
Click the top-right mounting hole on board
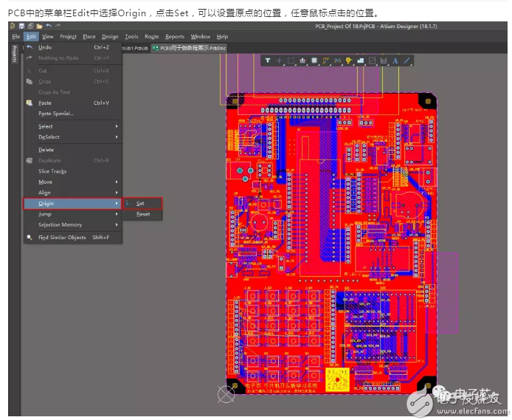[428, 101]
